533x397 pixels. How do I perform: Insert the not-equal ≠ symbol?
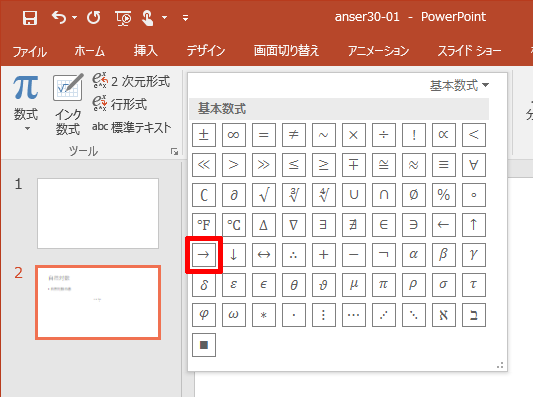[294, 135]
